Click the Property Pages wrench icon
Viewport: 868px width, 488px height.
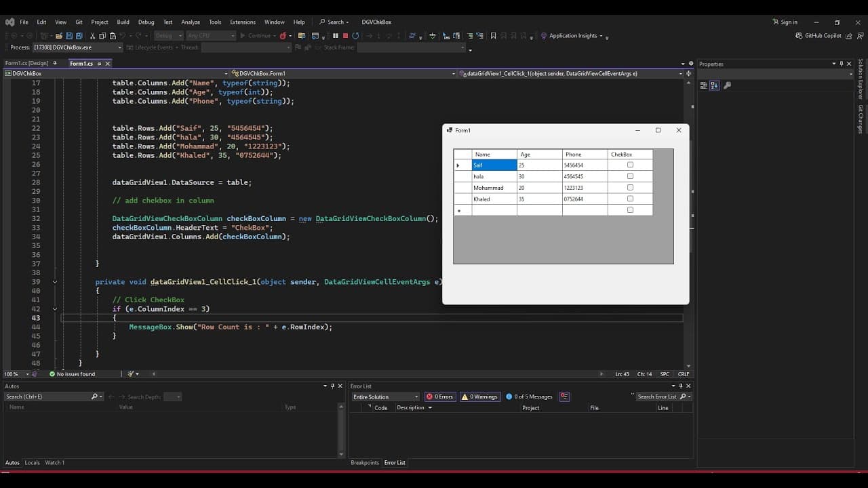(728, 85)
